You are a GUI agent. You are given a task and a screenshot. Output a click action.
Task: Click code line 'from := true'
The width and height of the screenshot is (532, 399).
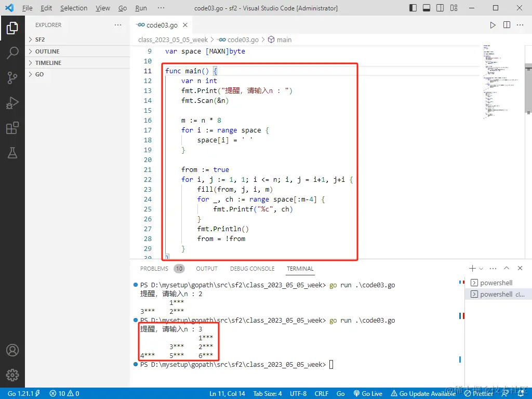point(205,170)
